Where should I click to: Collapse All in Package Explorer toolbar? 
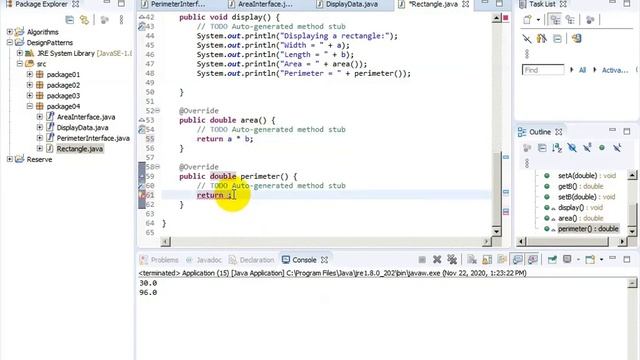pos(70,20)
